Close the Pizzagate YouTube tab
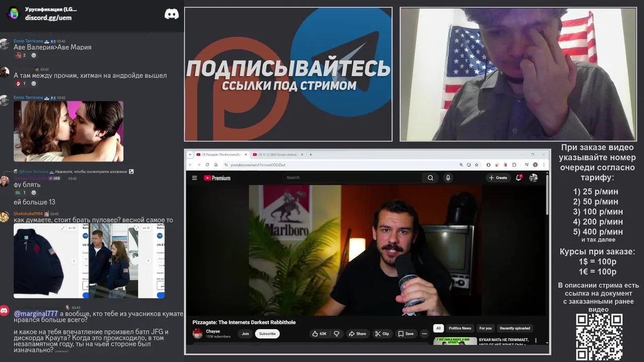The height and width of the screenshot is (362, 644). 246,154
